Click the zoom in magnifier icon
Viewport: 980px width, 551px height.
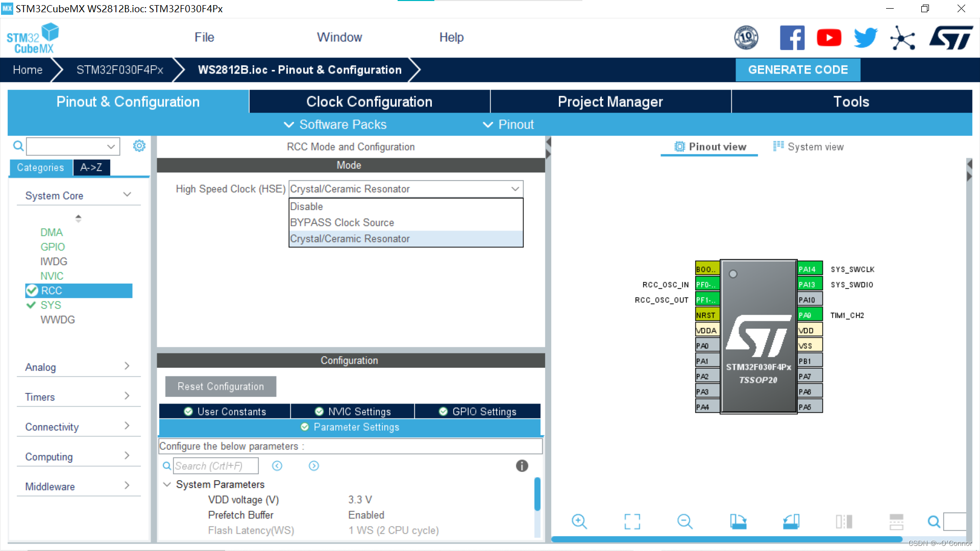[x=579, y=521]
